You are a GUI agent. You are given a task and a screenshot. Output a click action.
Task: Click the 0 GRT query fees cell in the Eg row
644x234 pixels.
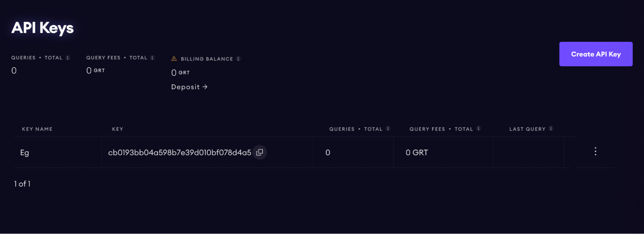coord(417,153)
